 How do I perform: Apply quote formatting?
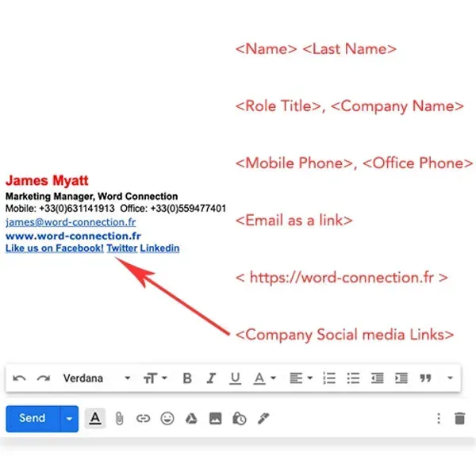pyautogui.click(x=425, y=378)
